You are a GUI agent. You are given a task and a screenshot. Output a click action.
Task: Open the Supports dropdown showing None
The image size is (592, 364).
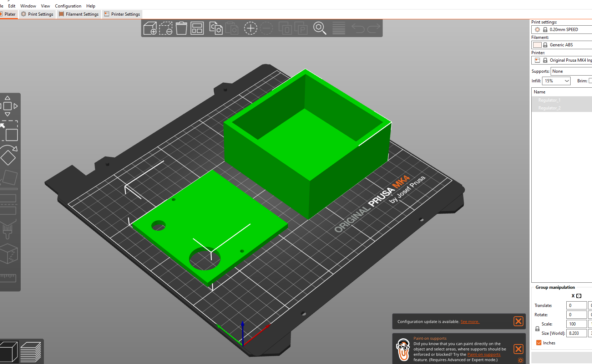[x=571, y=71]
